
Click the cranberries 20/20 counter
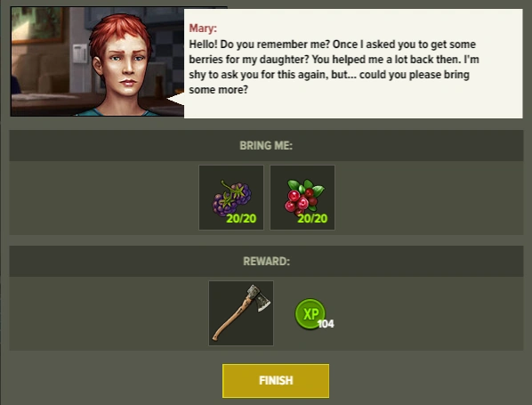coord(312,218)
